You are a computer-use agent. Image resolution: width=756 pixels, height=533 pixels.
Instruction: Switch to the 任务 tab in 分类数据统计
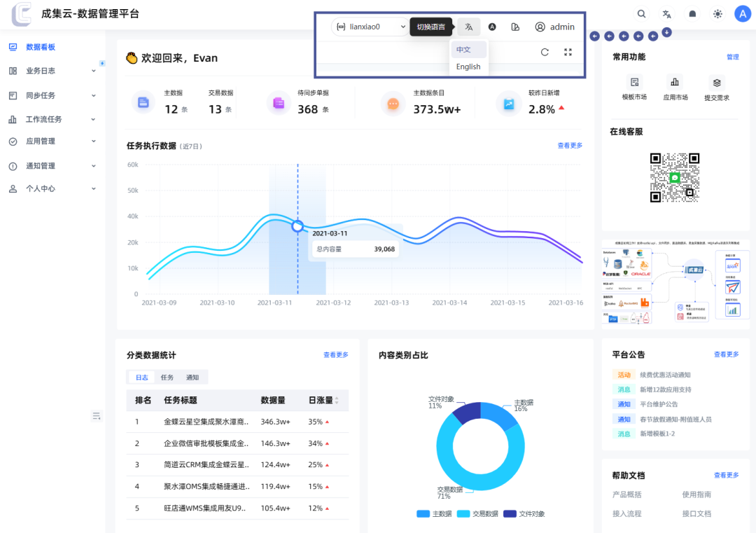(x=166, y=377)
